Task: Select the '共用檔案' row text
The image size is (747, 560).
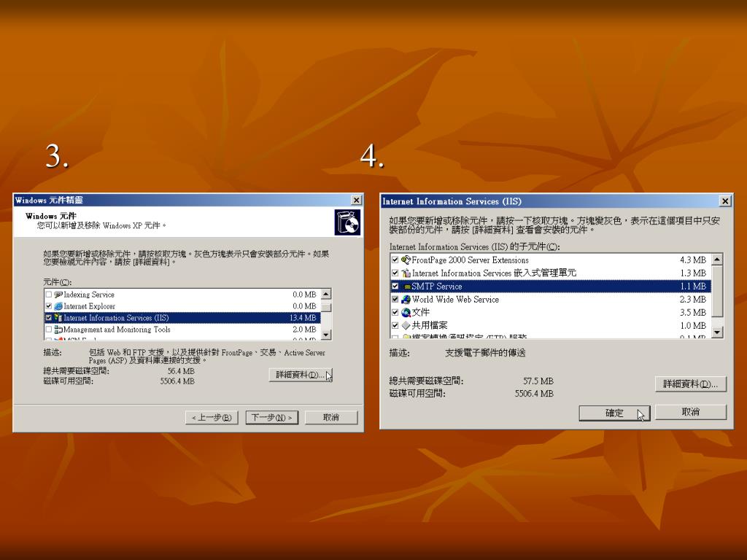Action: pos(430,325)
